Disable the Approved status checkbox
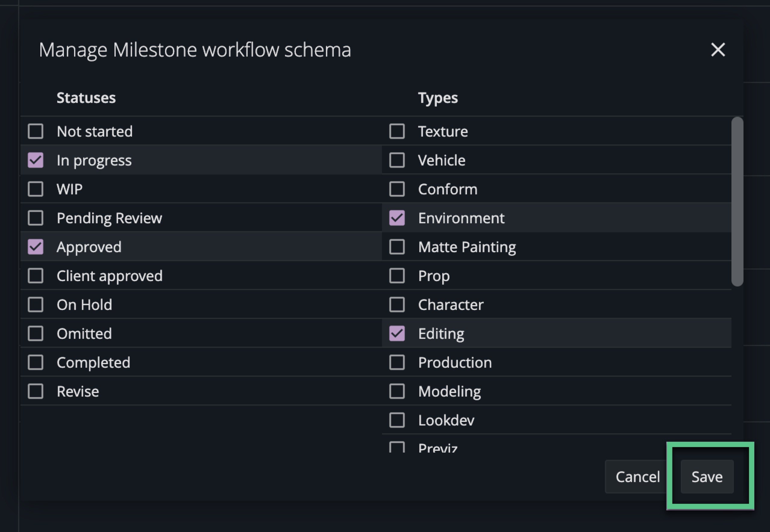Screen dimensions: 770x532 pos(36,247)
